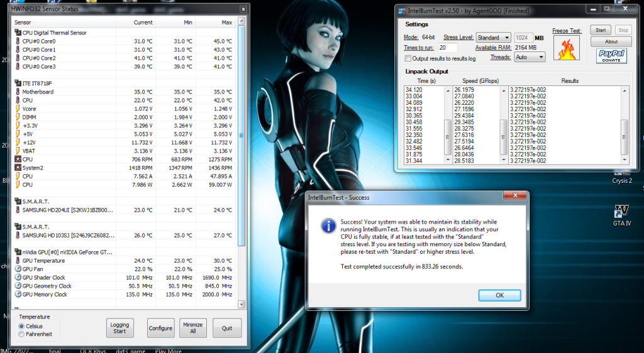The height and width of the screenshot is (353, 644).
Task: Click the thermometer icon beside CPU#0 Core0
Action: coord(18,41)
